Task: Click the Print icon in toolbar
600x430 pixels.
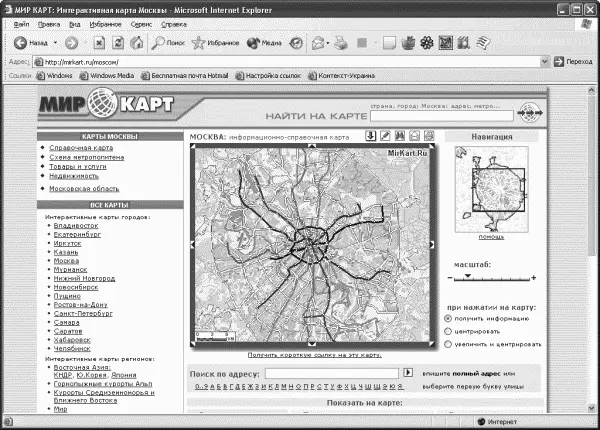Action: 341,44
